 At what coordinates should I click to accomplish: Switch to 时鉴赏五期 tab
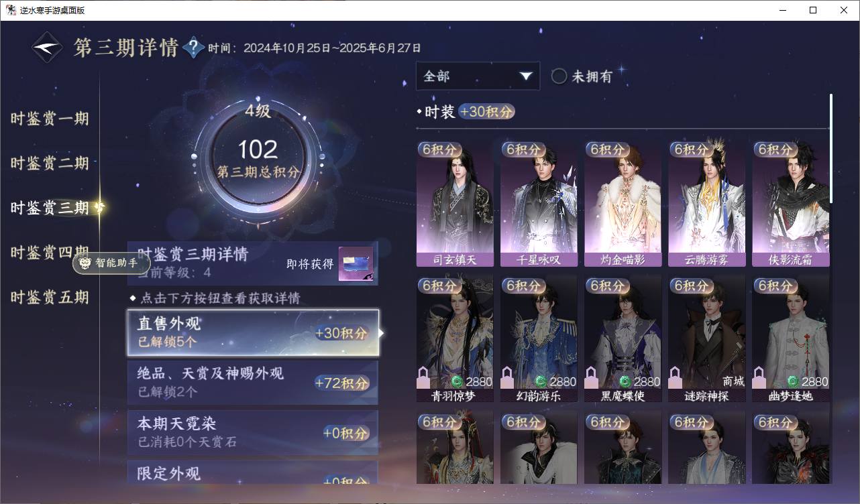point(50,297)
